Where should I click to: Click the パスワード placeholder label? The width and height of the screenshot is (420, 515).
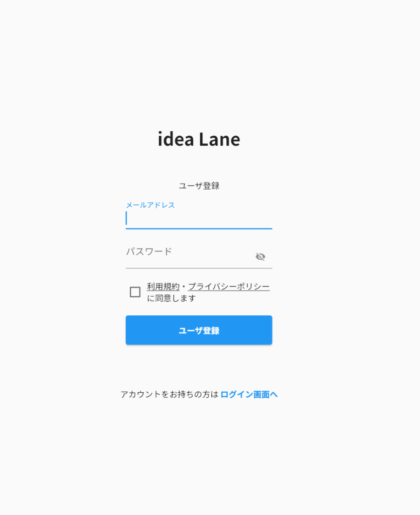click(149, 252)
